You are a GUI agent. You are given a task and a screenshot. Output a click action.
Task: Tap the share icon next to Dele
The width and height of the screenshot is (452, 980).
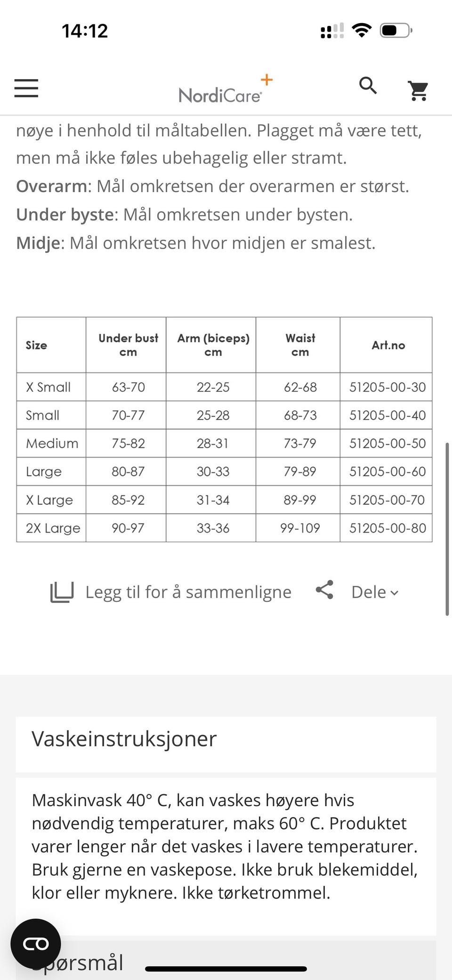point(324,590)
